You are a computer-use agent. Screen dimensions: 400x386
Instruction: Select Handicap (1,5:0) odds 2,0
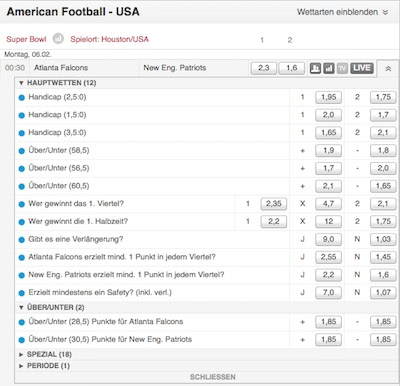click(x=328, y=115)
